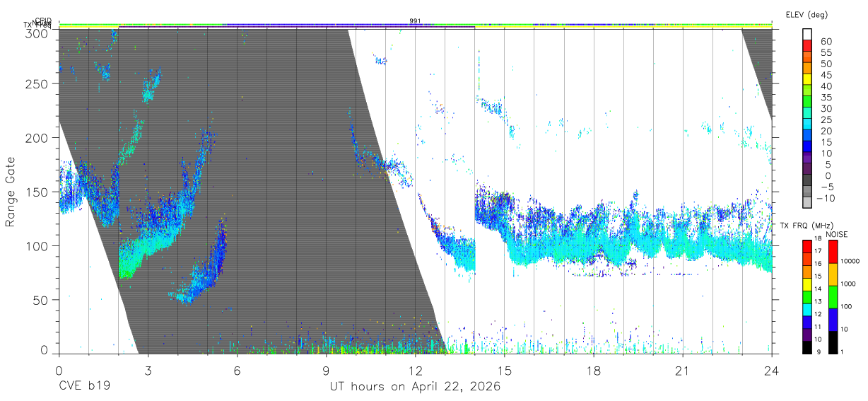868x401 pixels.
Task: Select the cyan TX FRQ swatch between 12 and 13
Action: tap(807, 308)
